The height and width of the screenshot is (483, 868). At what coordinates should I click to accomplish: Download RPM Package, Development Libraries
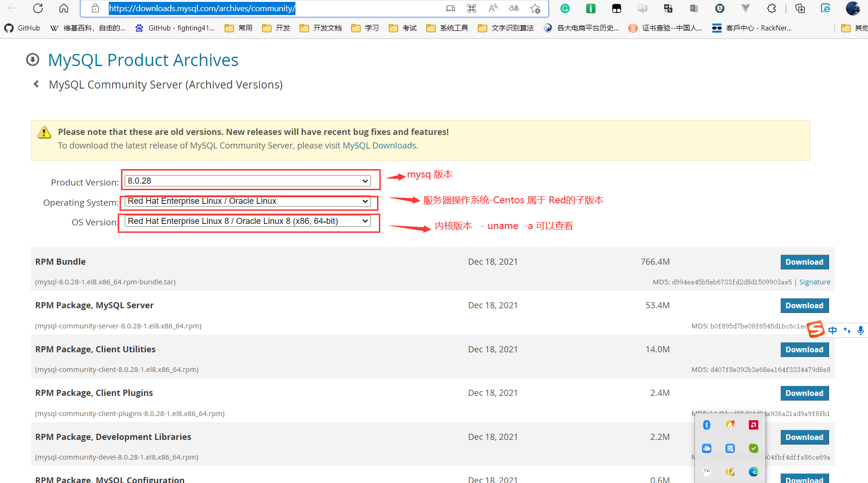[804, 437]
